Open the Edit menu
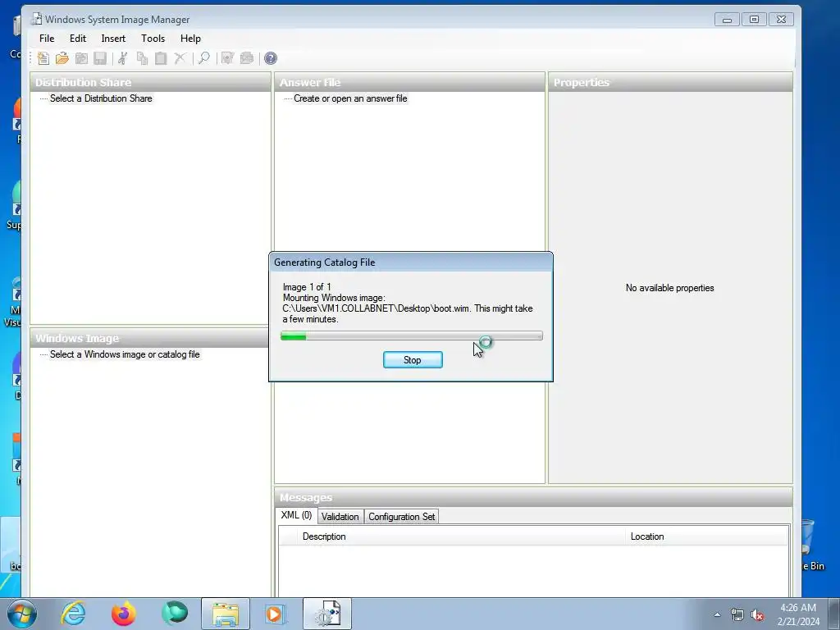This screenshot has height=630, width=840. tap(78, 39)
